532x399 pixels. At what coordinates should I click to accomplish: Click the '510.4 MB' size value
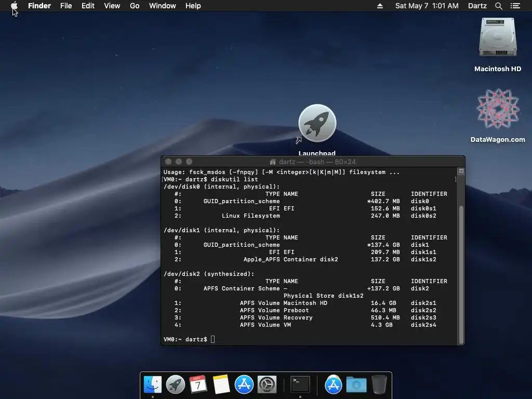385,317
